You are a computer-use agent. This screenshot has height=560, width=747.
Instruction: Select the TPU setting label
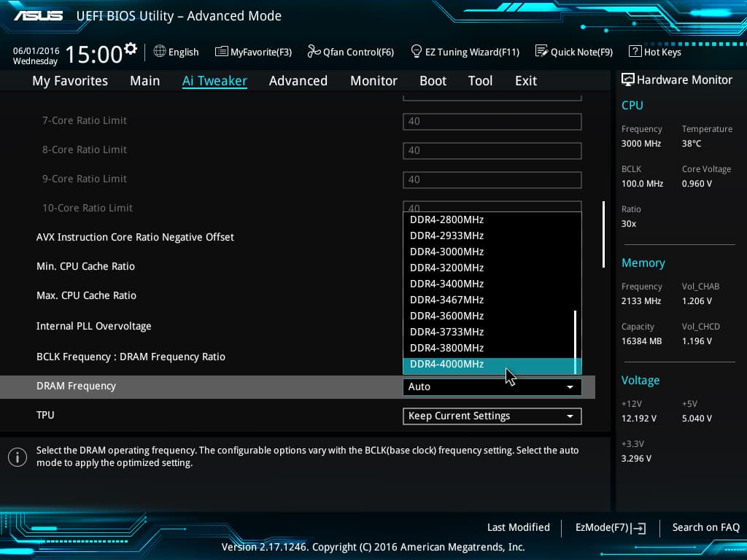[45, 415]
